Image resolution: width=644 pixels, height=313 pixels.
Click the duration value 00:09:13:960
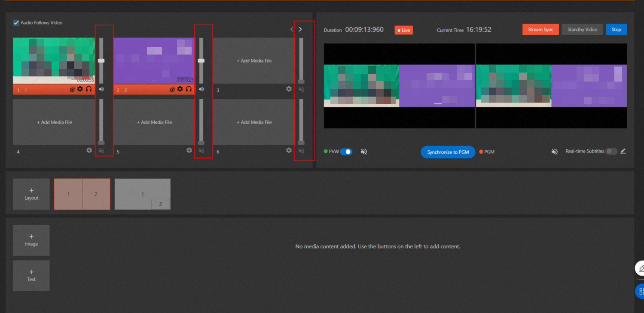[x=364, y=30]
